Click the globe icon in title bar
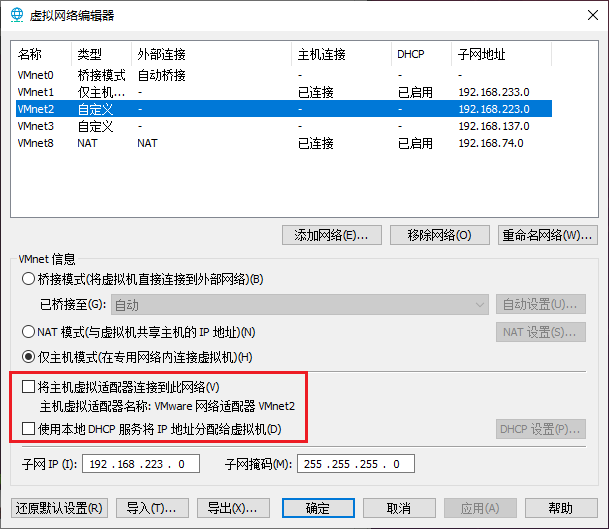 17,15
